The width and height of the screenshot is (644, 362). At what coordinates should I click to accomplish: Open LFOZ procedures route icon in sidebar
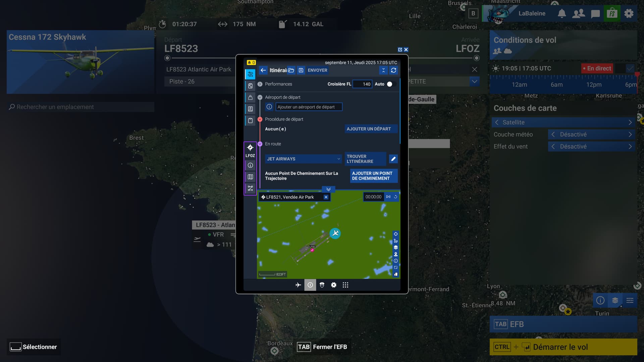pyautogui.click(x=250, y=188)
